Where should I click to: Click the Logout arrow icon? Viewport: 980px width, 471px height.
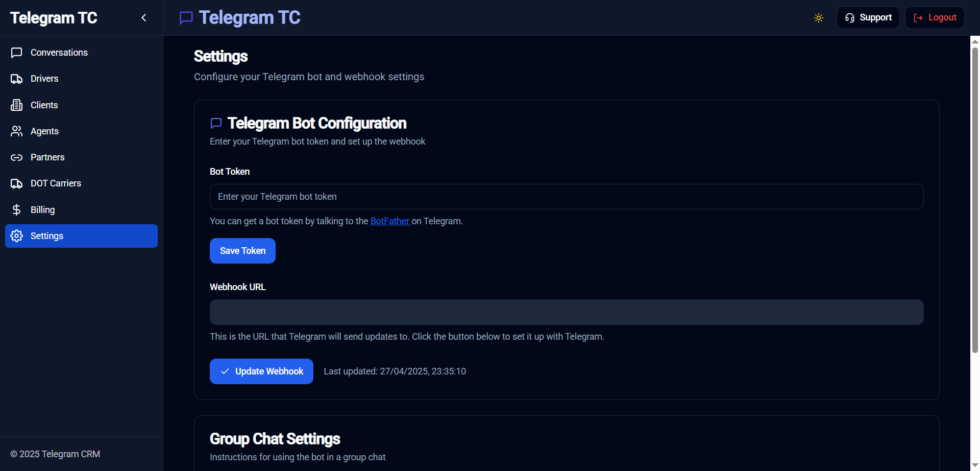pos(918,17)
